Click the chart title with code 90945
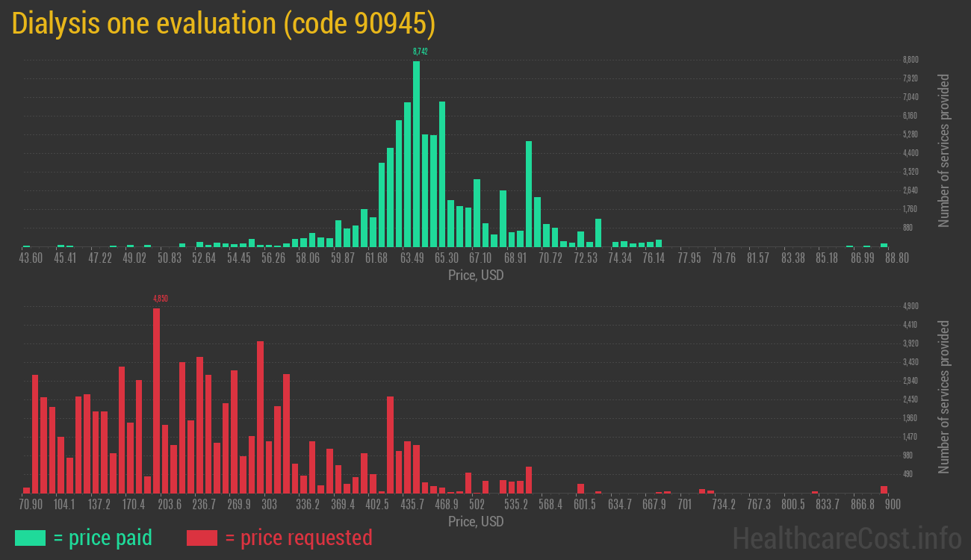Viewport: 971px width, 560px height. (223, 24)
